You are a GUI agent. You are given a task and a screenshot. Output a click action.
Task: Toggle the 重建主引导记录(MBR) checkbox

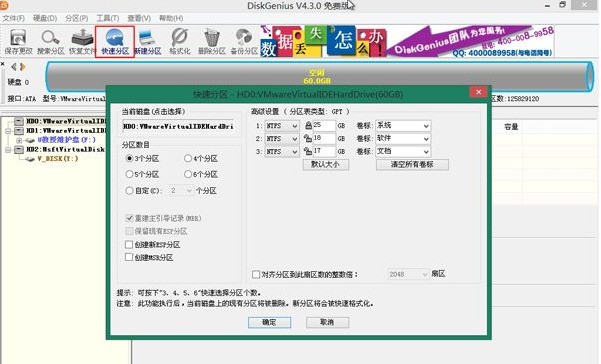coord(129,218)
